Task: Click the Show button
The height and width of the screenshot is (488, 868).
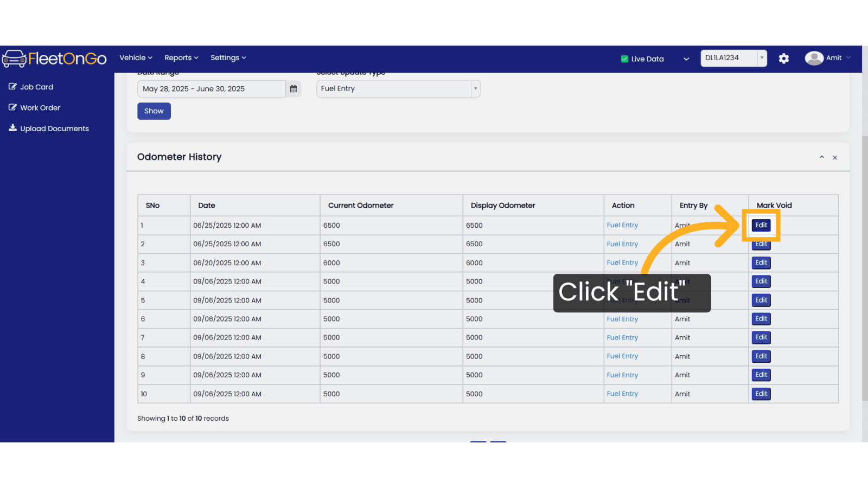Action: click(154, 111)
